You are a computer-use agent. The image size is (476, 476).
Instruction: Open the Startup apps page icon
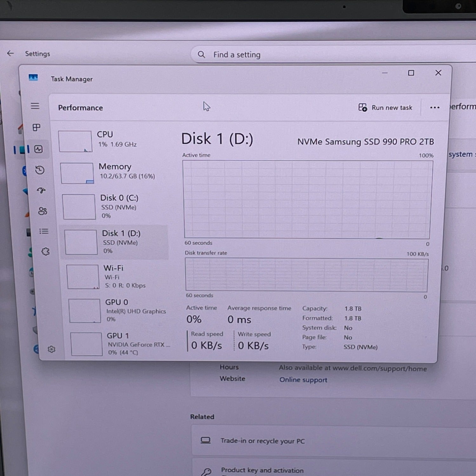[x=41, y=190]
